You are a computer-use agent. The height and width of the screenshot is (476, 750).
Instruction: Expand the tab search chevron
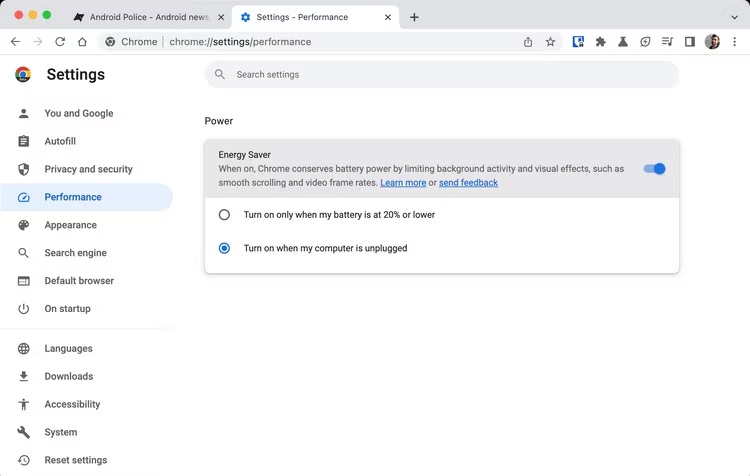(734, 17)
